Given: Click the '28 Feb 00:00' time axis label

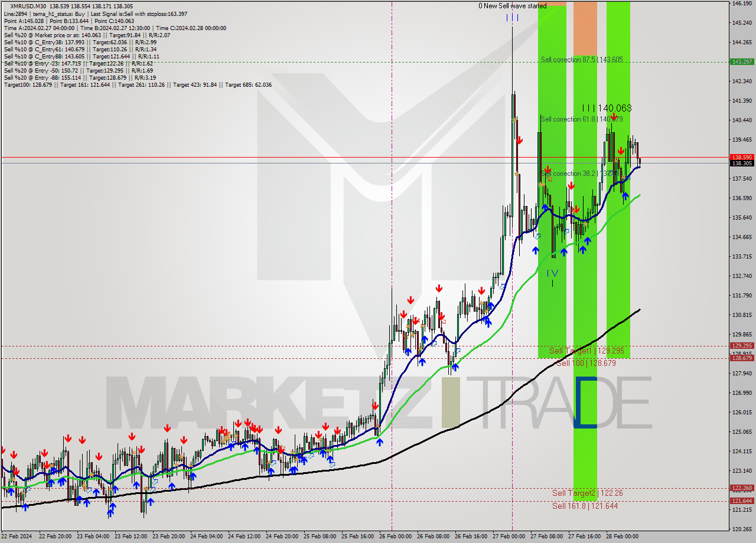Looking at the screenshot, I should [x=622, y=537].
